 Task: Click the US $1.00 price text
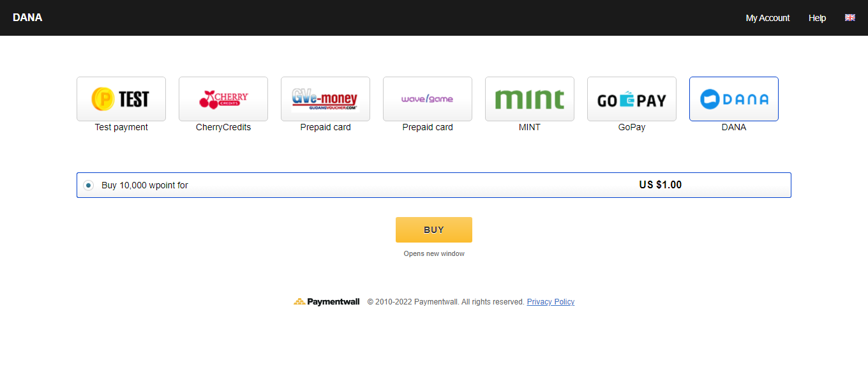tap(660, 185)
